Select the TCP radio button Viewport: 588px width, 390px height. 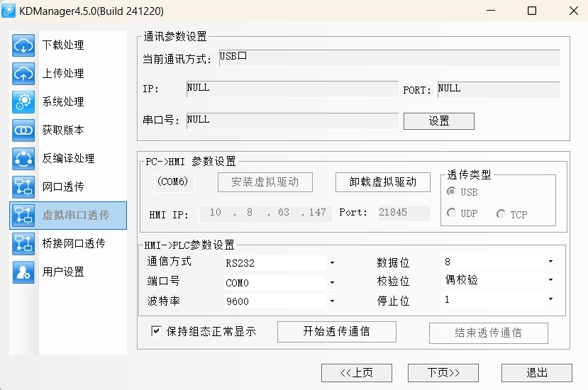click(x=501, y=214)
